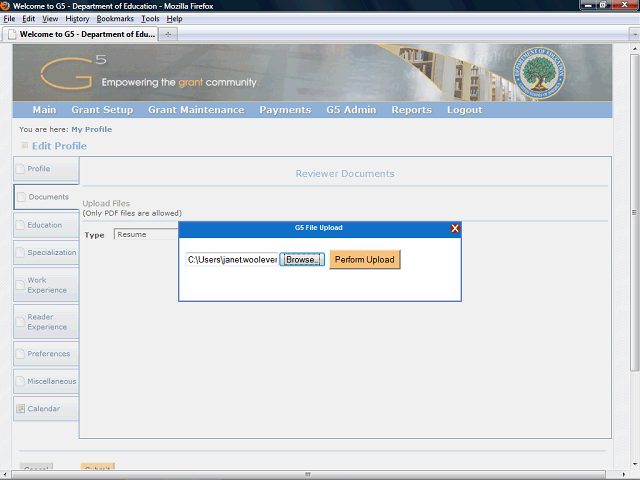640x480 pixels.
Task: Open the Grant Maintenance menu
Action: (196, 110)
